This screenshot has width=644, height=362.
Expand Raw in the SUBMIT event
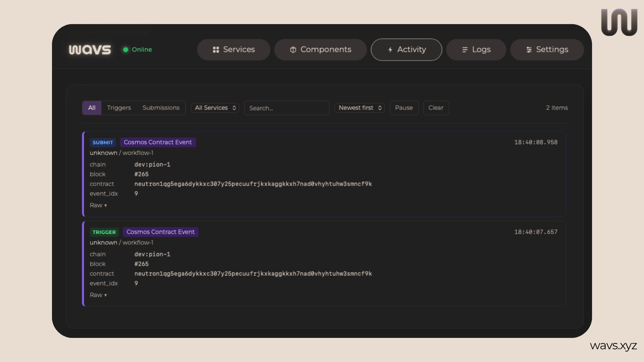click(x=98, y=205)
